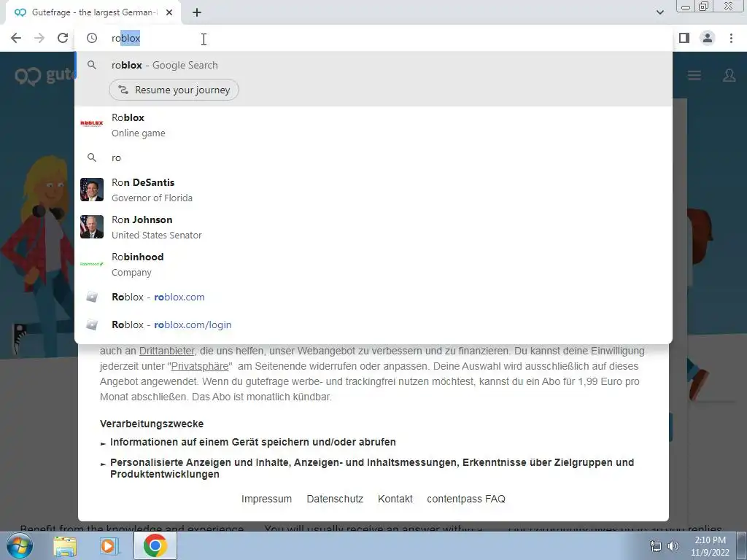Viewport: 747px width, 560px height.
Task: Open the network tray icon
Action: point(656,546)
